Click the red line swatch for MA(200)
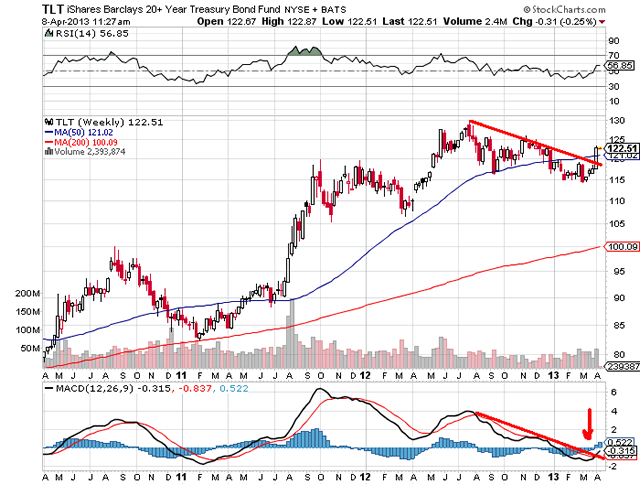The height and width of the screenshot is (485, 640). click(x=49, y=142)
